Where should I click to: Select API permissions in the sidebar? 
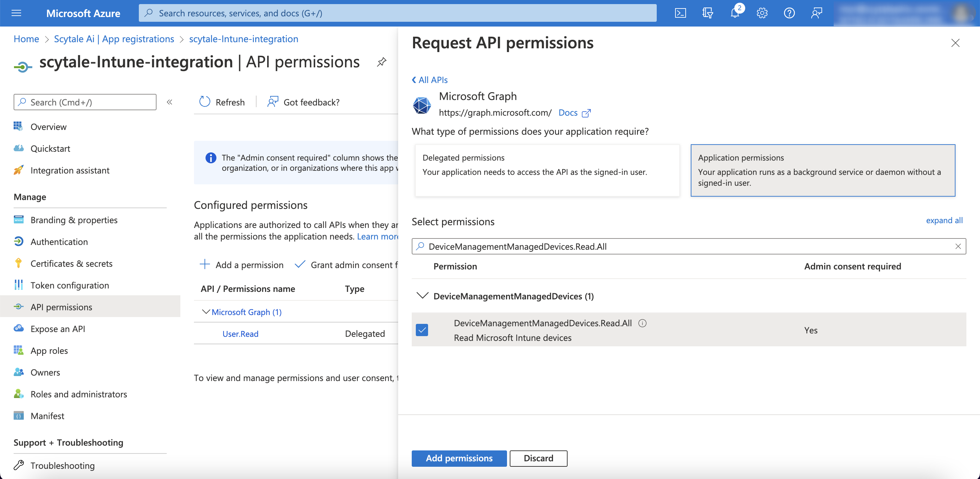pyautogui.click(x=90, y=307)
